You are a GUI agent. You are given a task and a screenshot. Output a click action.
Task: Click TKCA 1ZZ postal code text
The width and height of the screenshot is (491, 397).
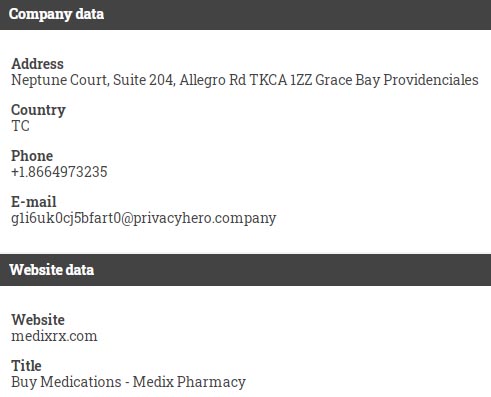[x=281, y=80]
